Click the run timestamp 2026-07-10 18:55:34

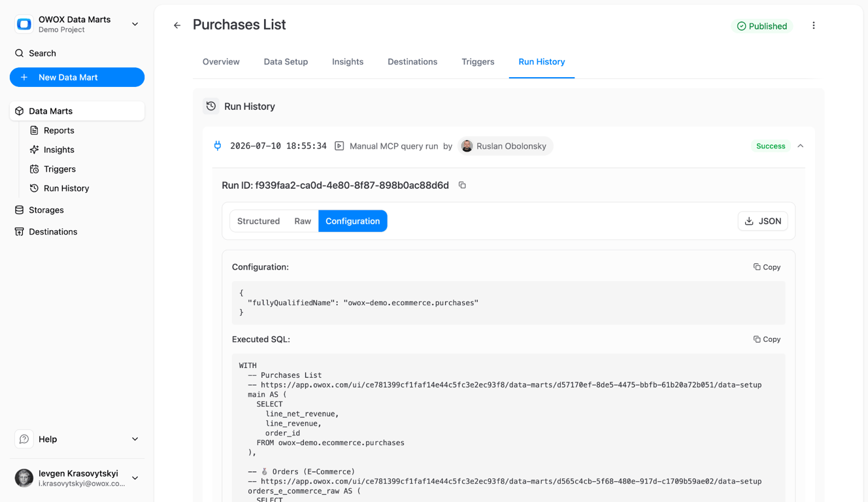coord(278,146)
